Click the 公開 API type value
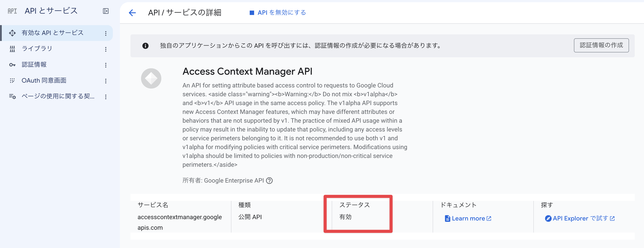 (250, 217)
